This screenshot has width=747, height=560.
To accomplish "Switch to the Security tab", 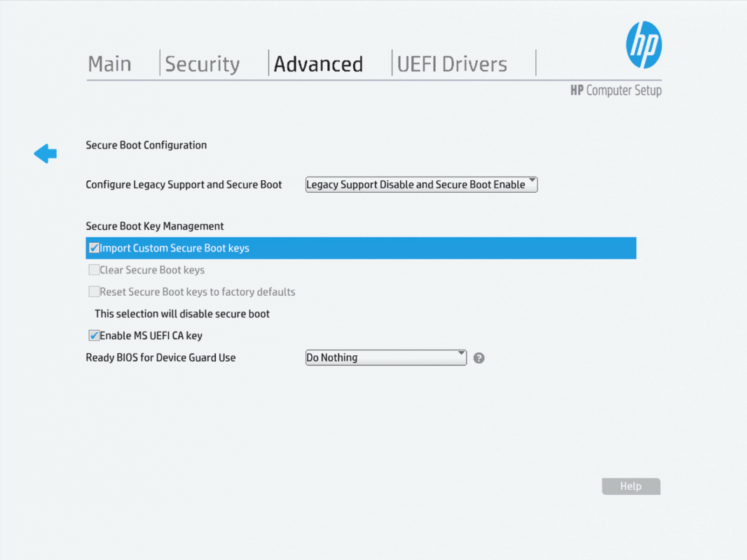I will (x=202, y=64).
